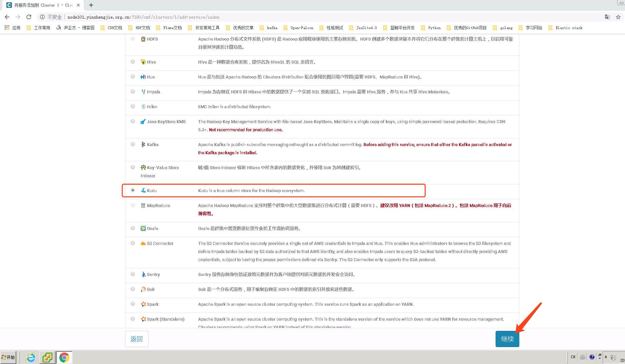
Task: Open a new browser tab
Action: coord(91,5)
